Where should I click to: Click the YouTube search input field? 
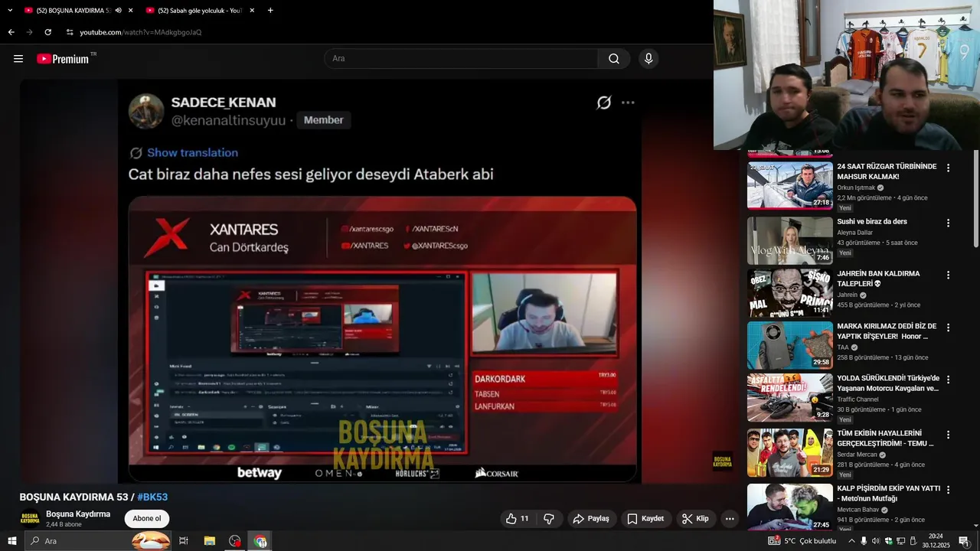(x=461, y=59)
